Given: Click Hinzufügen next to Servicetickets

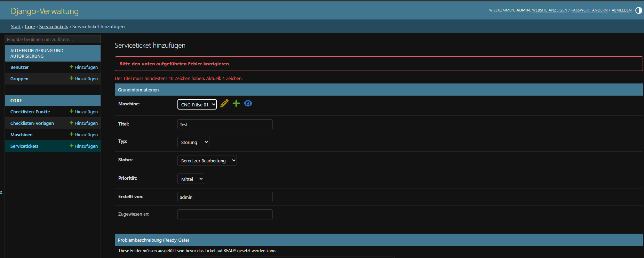Looking at the screenshot, I should point(84,146).
